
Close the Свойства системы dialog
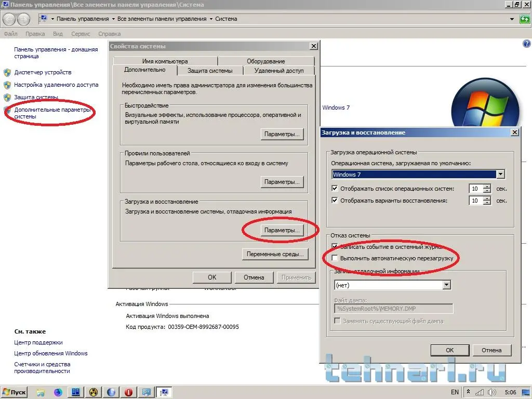coord(314,46)
